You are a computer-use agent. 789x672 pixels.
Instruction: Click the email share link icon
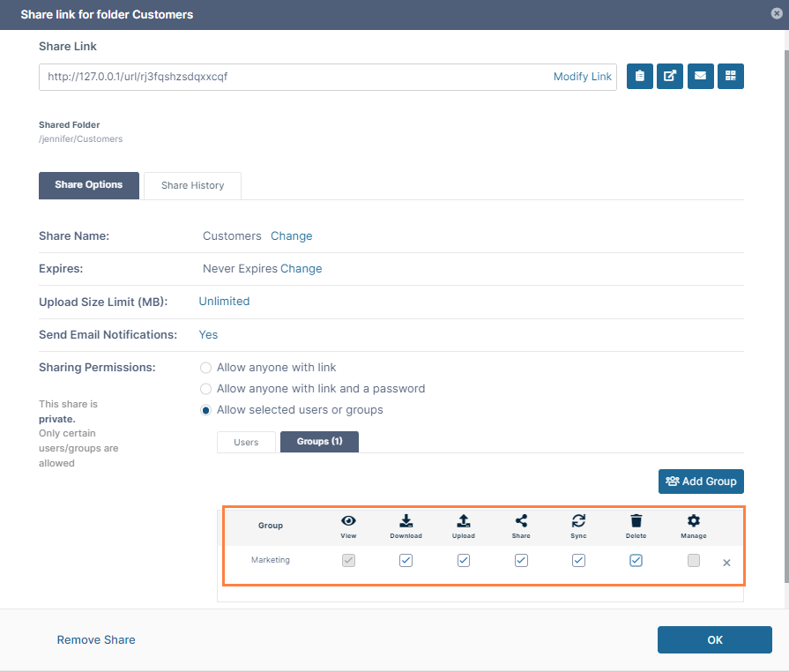pos(700,77)
